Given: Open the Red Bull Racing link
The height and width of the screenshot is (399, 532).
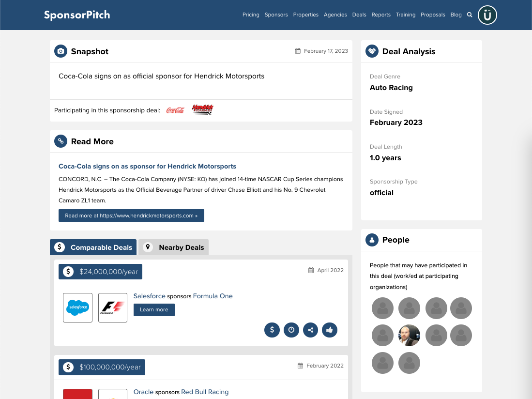Looking at the screenshot, I should click(205, 392).
